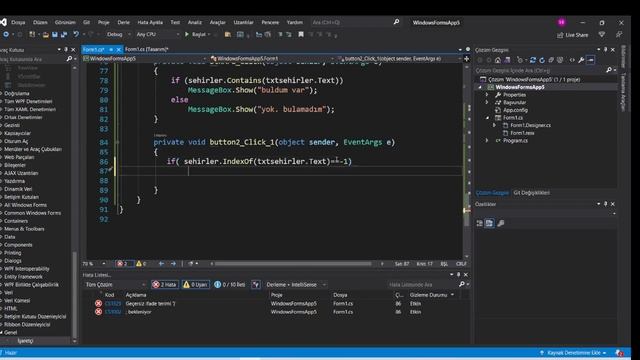Open error code link for '; bekleniyor'
This screenshot has height=360, width=640.
pos(113,312)
